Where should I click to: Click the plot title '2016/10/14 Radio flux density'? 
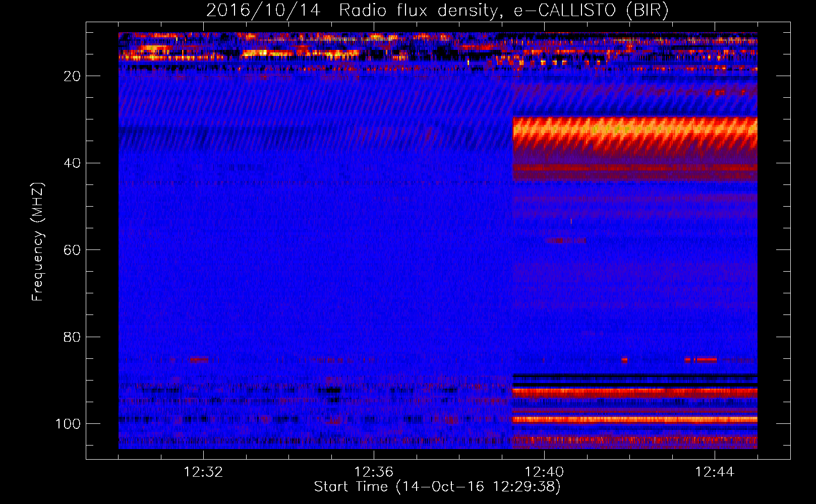coord(352,11)
